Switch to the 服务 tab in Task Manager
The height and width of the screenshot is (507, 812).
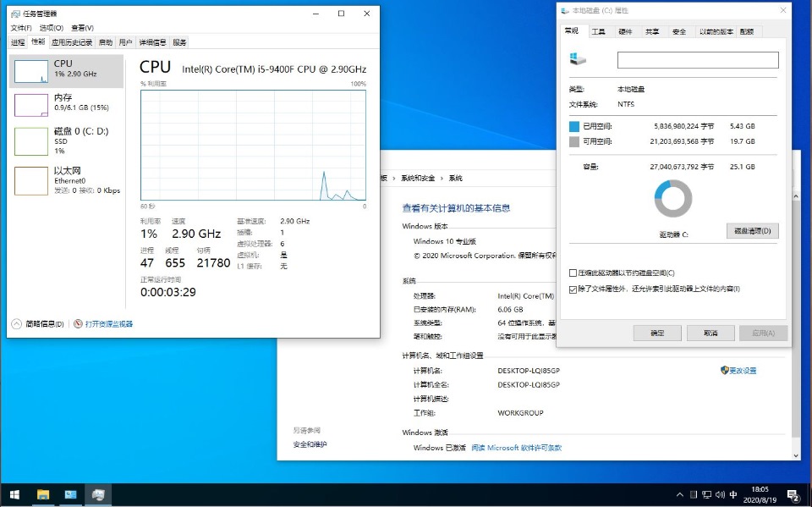[x=179, y=42]
